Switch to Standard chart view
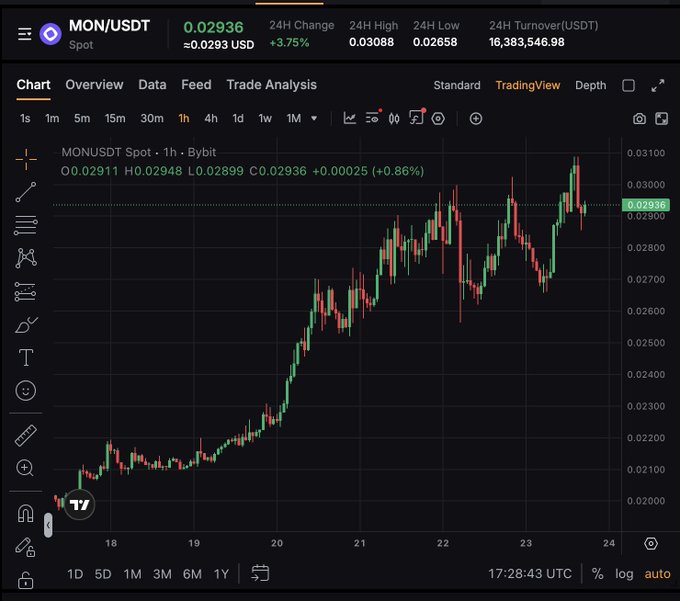680x601 pixels. pyautogui.click(x=457, y=85)
